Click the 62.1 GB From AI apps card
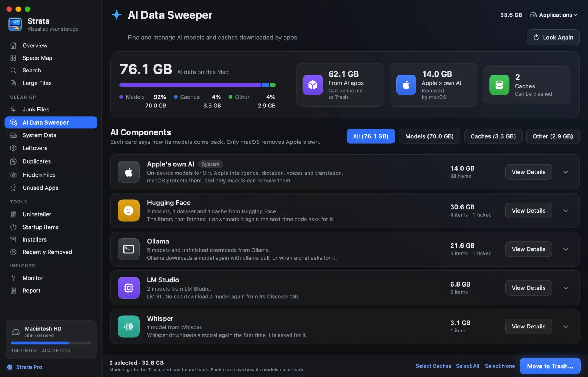The height and width of the screenshot is (377, 588). point(340,85)
